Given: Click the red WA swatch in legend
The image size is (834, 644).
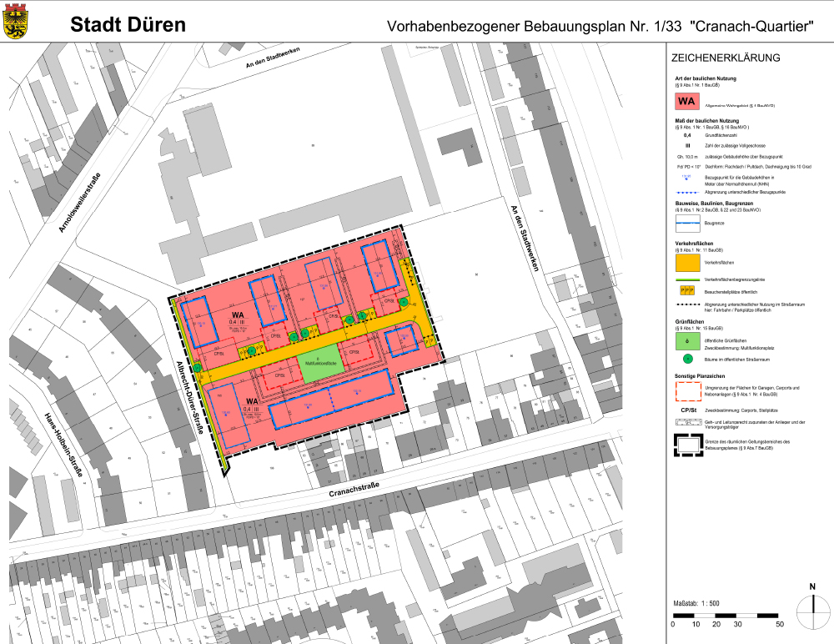Looking at the screenshot, I should coord(687,102).
